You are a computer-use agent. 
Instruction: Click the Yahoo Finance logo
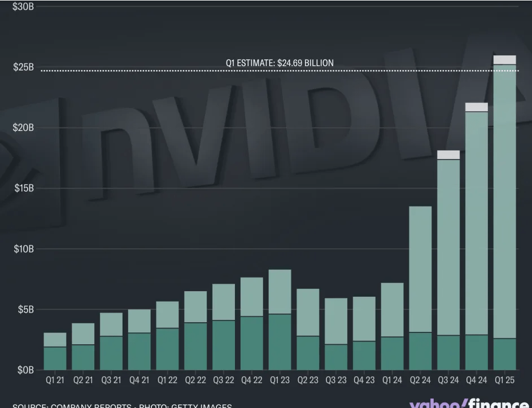point(469,404)
